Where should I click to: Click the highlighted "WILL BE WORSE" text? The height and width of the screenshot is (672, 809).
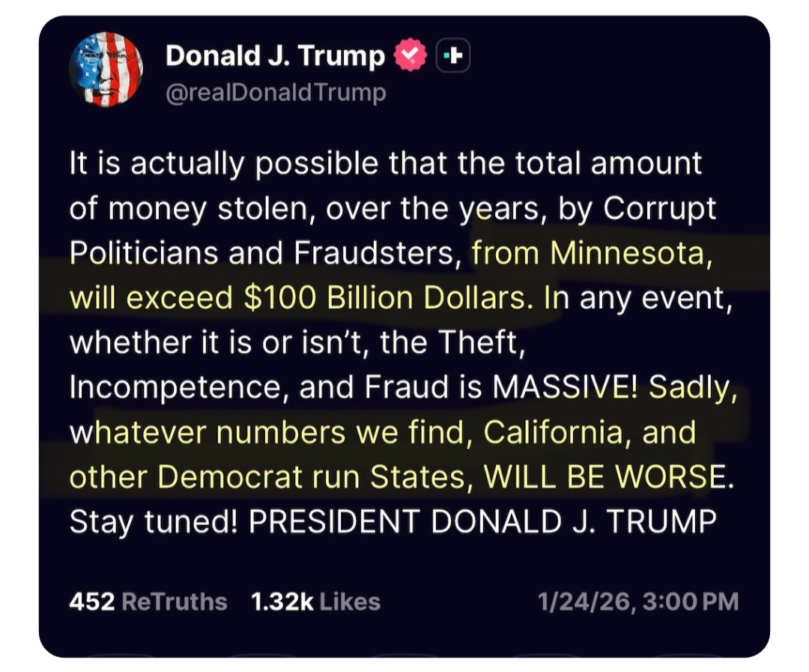point(605,477)
